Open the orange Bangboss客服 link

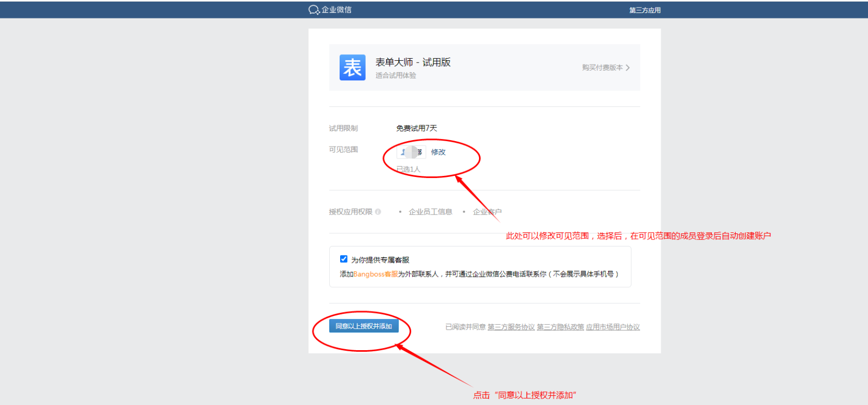(375, 274)
